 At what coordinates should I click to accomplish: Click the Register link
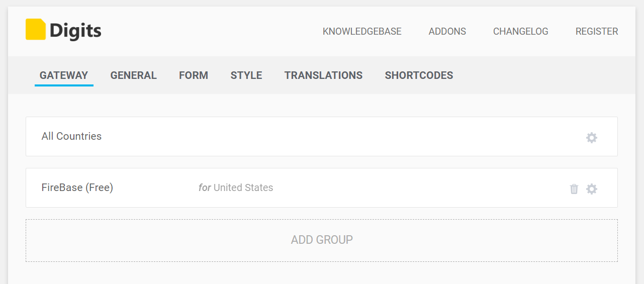597,32
